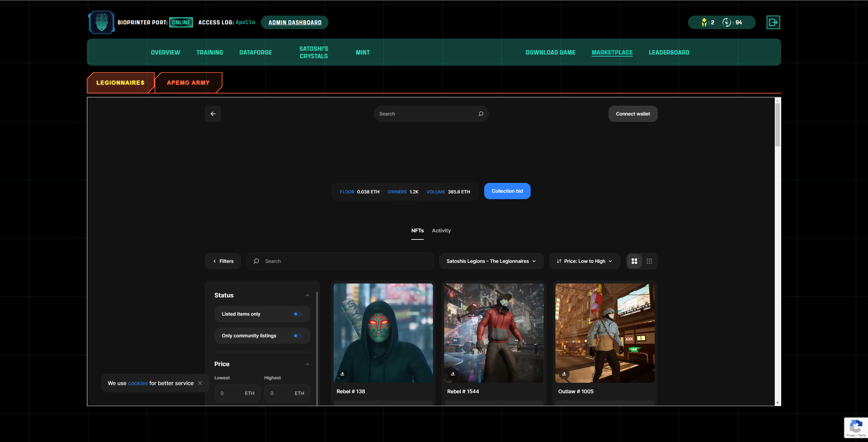
Task: Click chain badge on Rebel # 138 image
Action: [342, 374]
